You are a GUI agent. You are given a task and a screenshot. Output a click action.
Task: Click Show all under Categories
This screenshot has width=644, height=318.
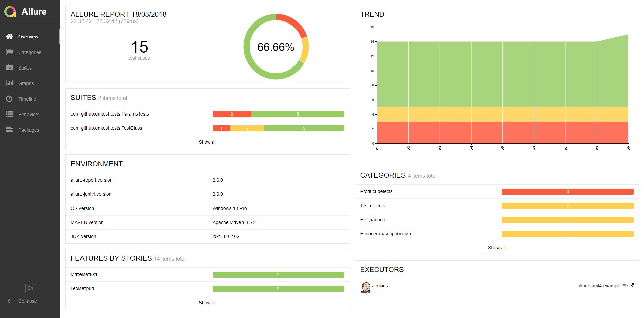497,248
